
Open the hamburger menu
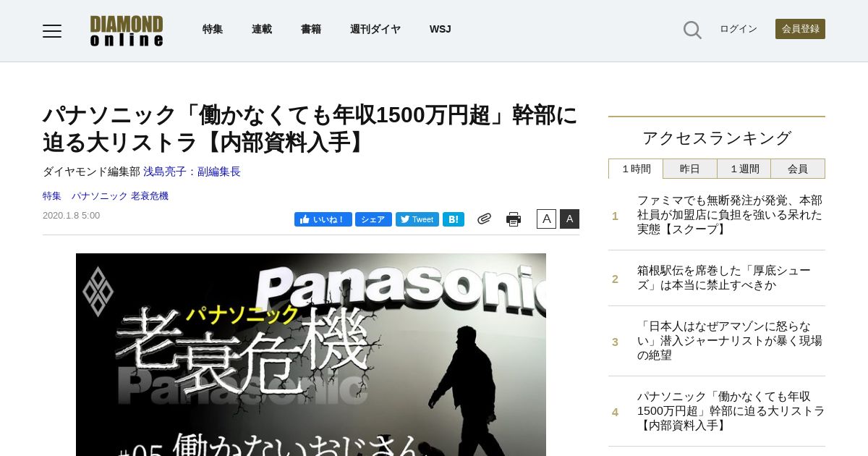tap(52, 30)
